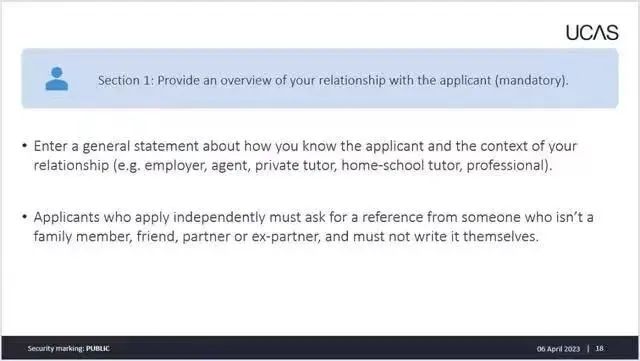Select "must not write it themselves" text
This screenshot has width=640, height=361.
[x=445, y=236]
